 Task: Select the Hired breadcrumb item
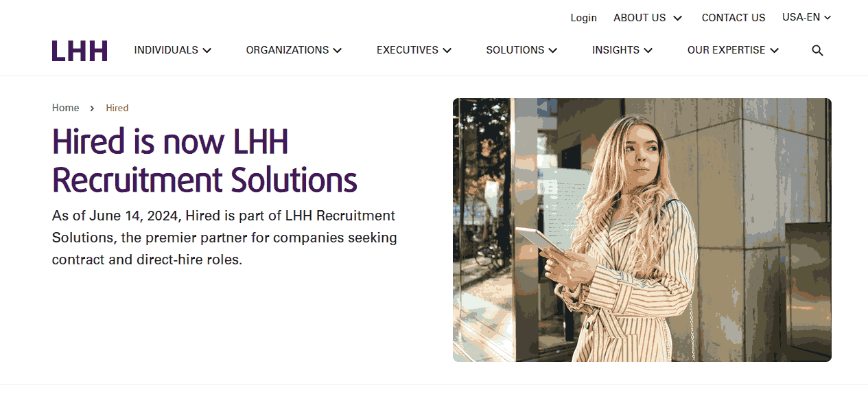[117, 108]
